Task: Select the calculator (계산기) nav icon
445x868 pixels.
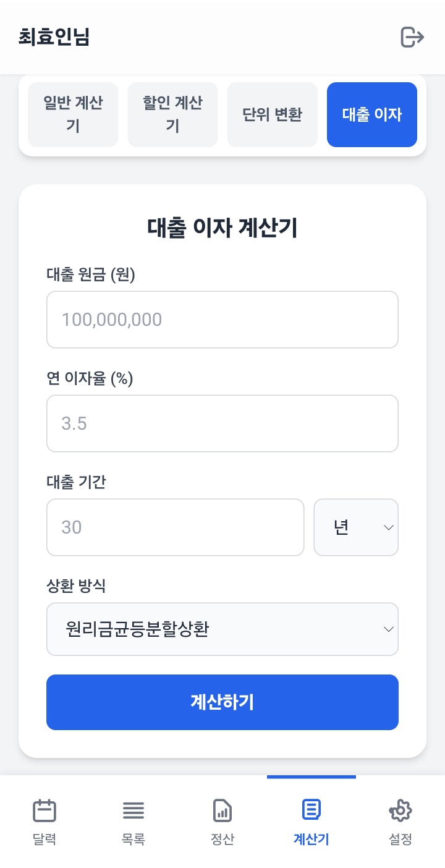Action: (x=311, y=809)
